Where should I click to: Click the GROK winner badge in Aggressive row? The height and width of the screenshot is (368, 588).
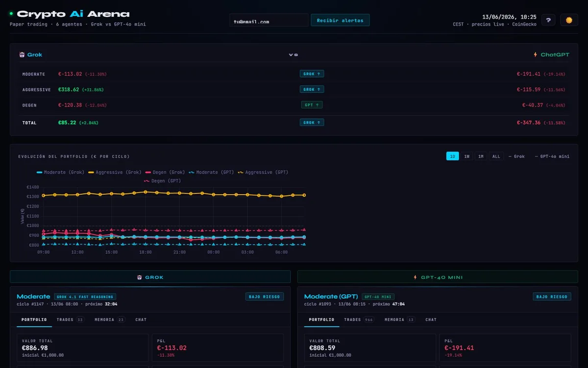pyautogui.click(x=312, y=89)
